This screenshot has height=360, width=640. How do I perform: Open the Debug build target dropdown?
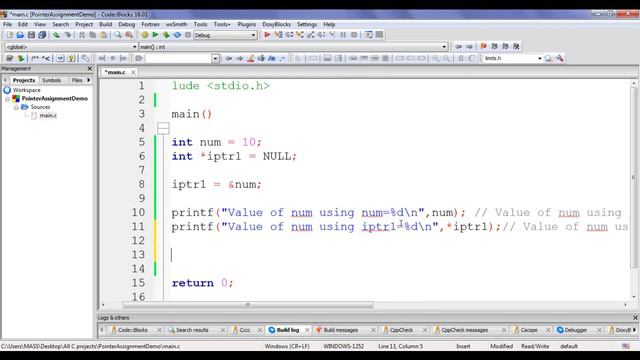(253, 35)
